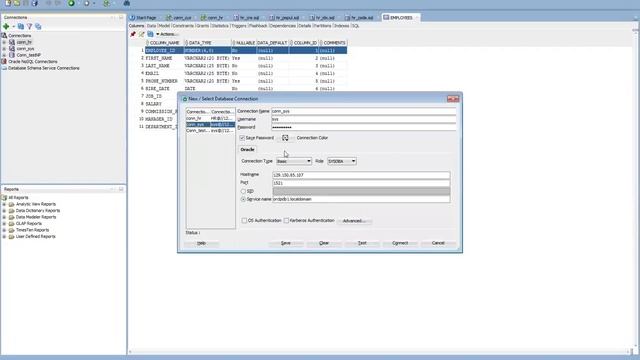Click the conn_sys database connection icon
The height and width of the screenshot is (360, 640).
pos(12,49)
